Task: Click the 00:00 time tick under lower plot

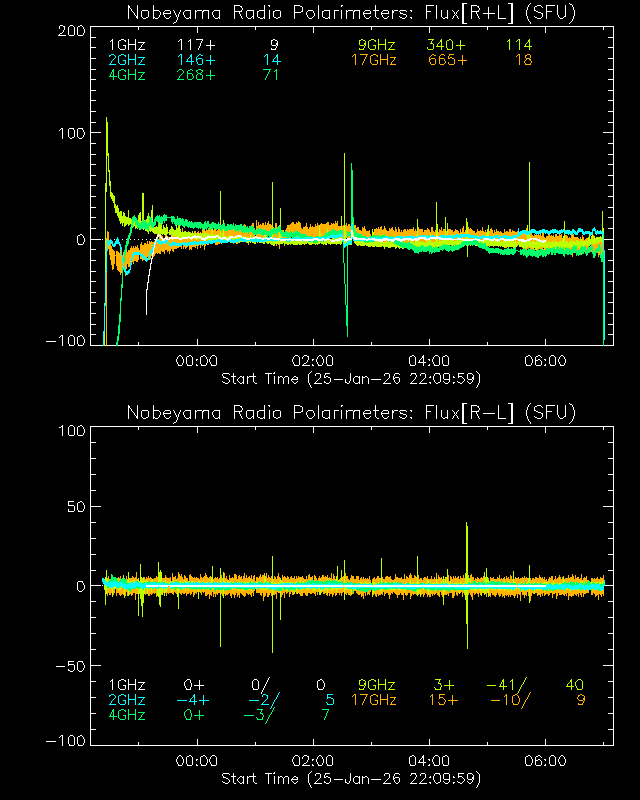Action: (x=197, y=760)
